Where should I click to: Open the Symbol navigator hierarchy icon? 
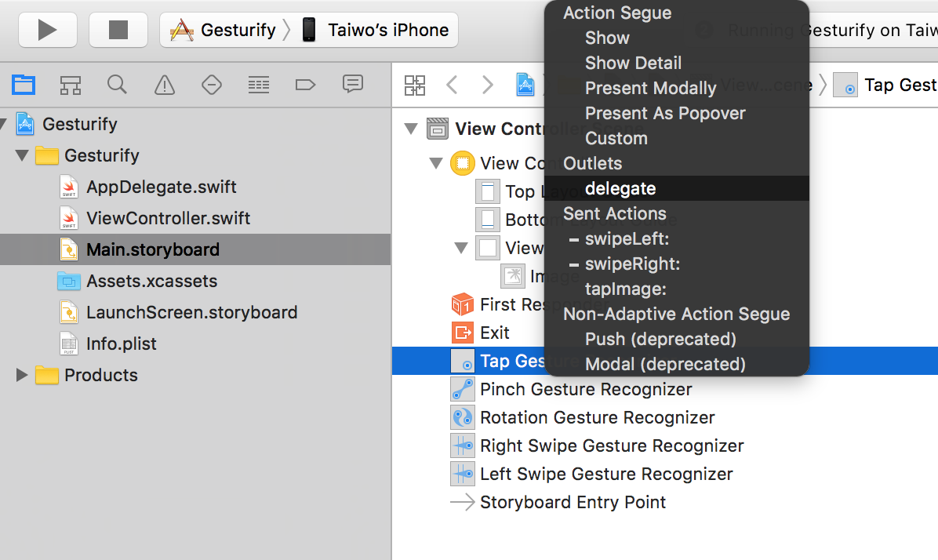coord(71,85)
